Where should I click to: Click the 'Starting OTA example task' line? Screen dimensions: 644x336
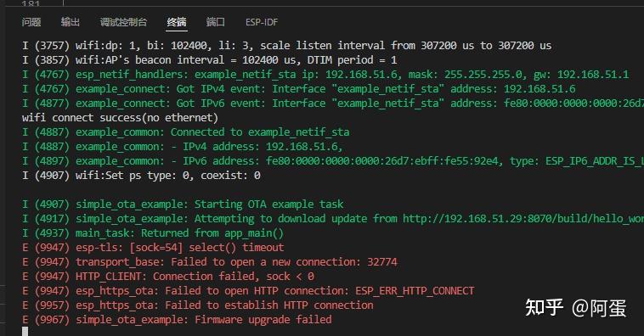coord(183,204)
